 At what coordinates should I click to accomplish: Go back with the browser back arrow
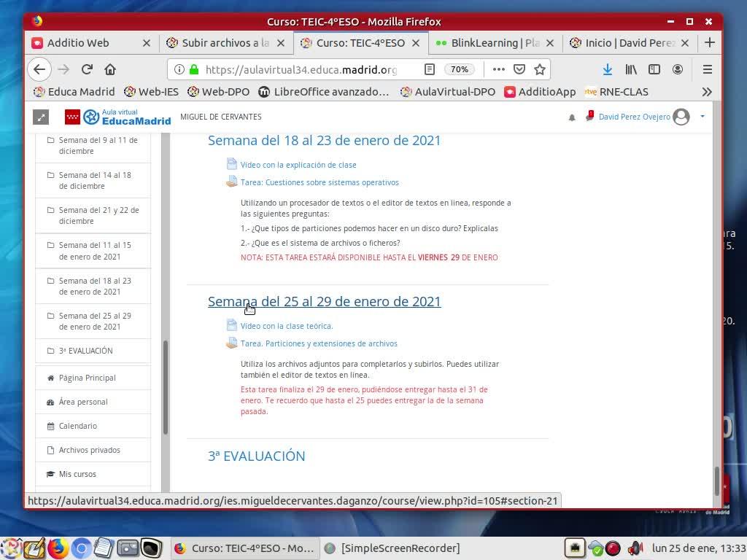click(x=39, y=69)
